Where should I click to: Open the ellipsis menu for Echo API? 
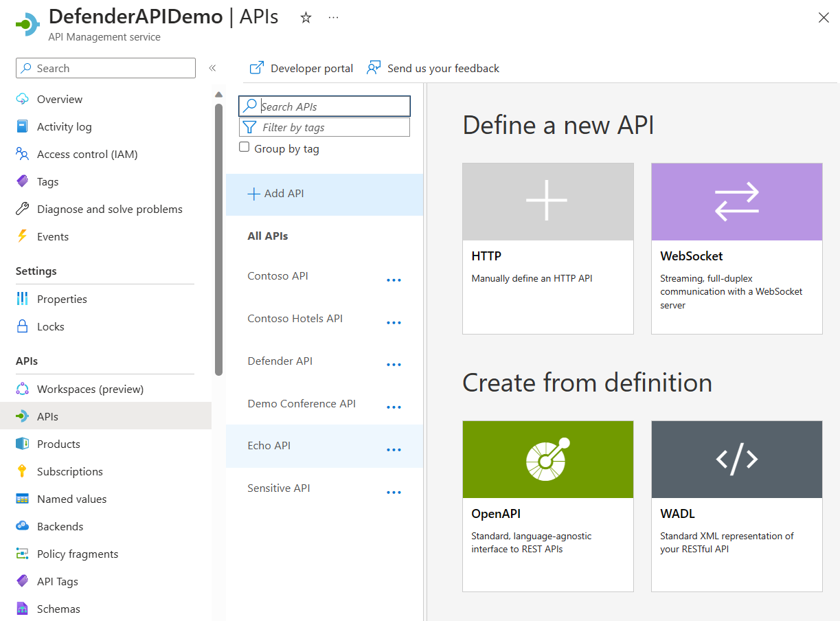pyautogui.click(x=394, y=450)
